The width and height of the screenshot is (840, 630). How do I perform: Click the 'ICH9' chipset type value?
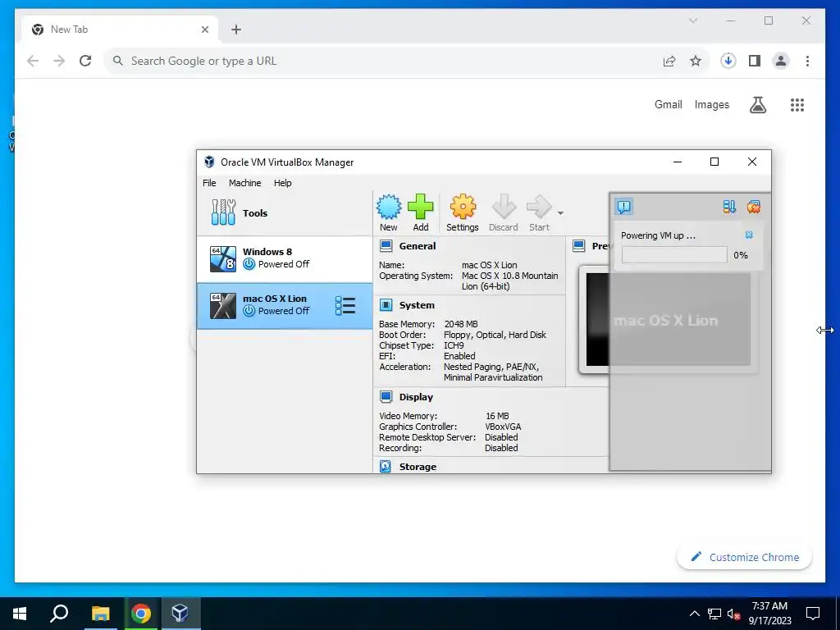[x=454, y=345]
